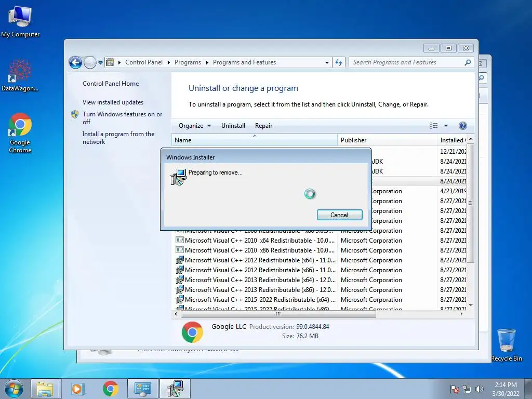This screenshot has width=532, height=399.
Task: Open the Windows Start button
Action: (x=14, y=389)
